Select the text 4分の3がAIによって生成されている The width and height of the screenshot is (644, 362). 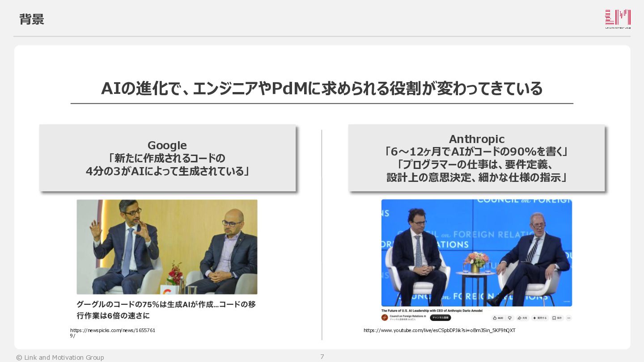coord(167,171)
